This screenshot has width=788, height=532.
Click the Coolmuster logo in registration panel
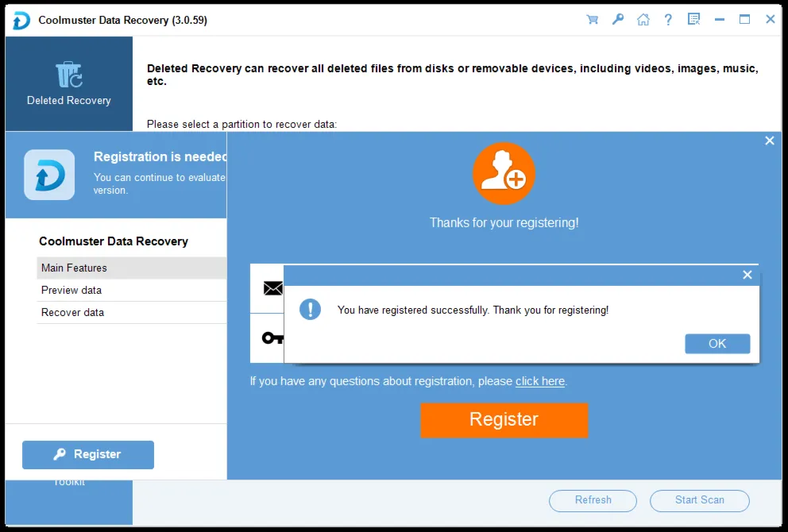(x=49, y=175)
